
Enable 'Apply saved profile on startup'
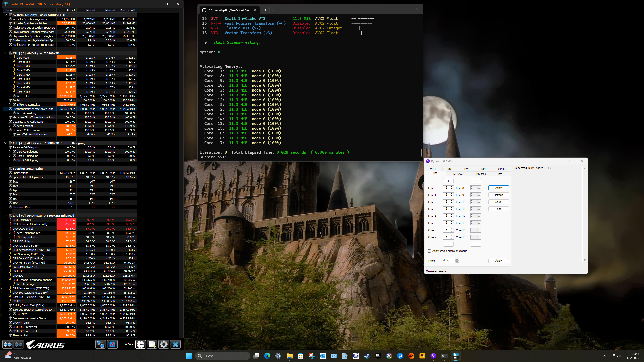click(429, 251)
